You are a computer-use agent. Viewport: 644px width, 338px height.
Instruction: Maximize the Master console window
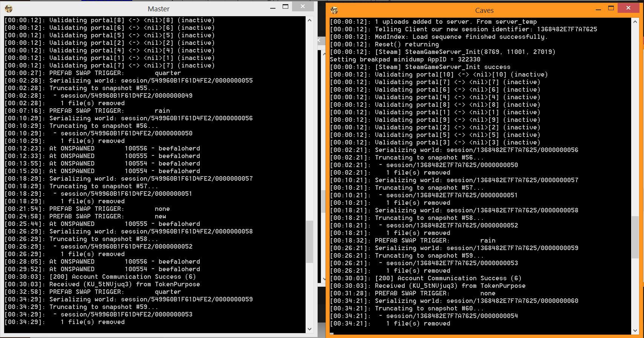coord(286,7)
